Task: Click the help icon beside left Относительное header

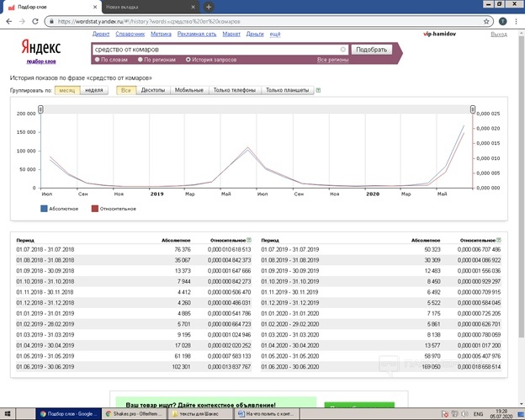Action: click(251, 240)
